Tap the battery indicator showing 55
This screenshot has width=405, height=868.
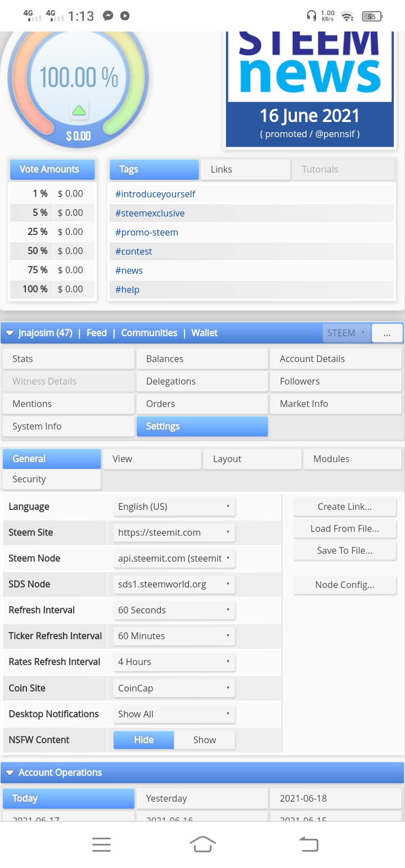tap(372, 16)
